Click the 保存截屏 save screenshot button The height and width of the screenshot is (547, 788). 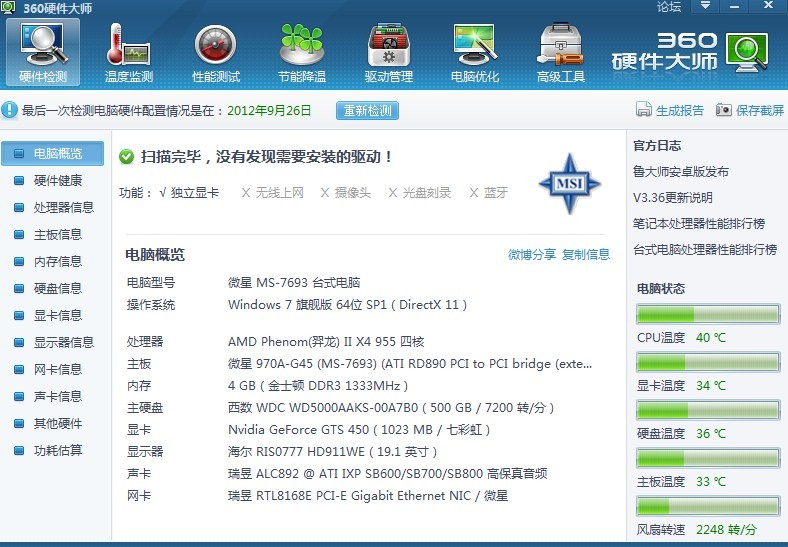coord(750,110)
